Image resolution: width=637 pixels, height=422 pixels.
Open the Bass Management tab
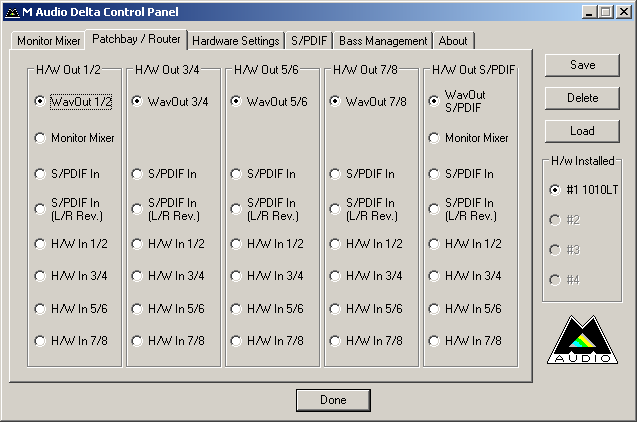tap(383, 41)
